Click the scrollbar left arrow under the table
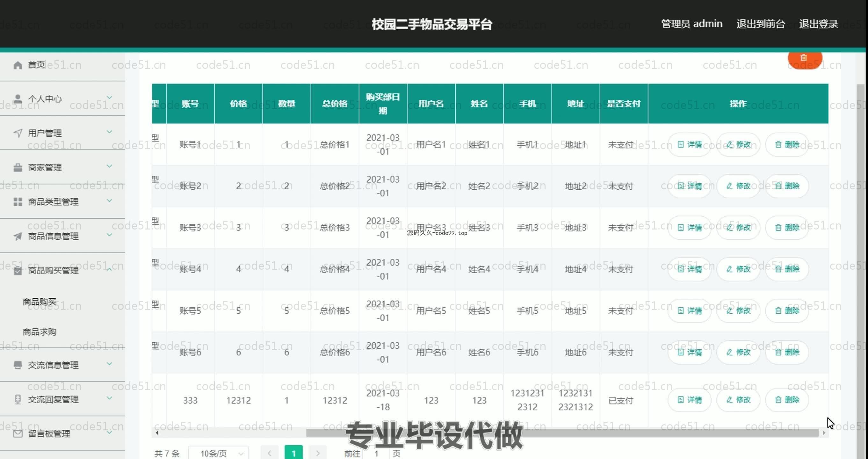Screen dimensions: 868x459 point(157,433)
